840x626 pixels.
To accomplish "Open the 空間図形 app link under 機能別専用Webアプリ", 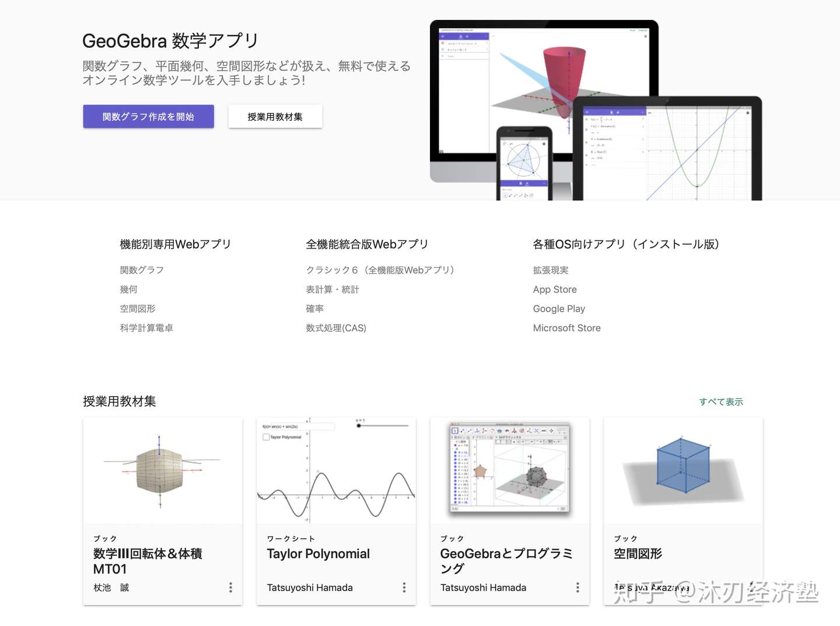I will 138,309.
